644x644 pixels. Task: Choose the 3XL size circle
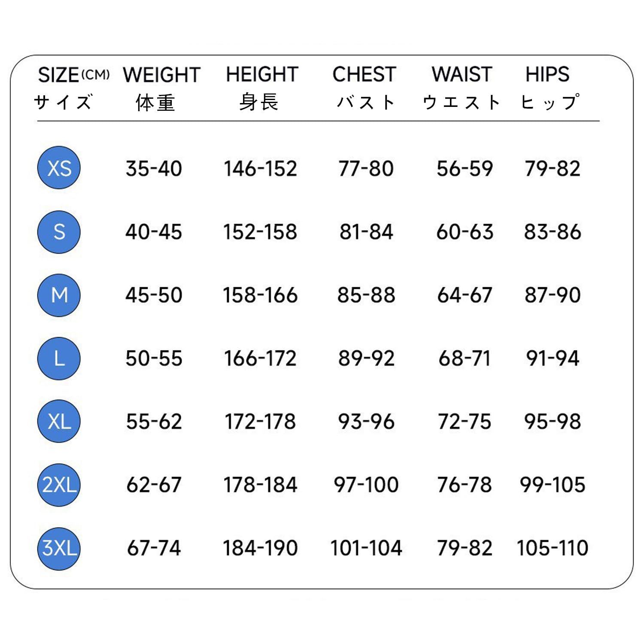(x=59, y=548)
